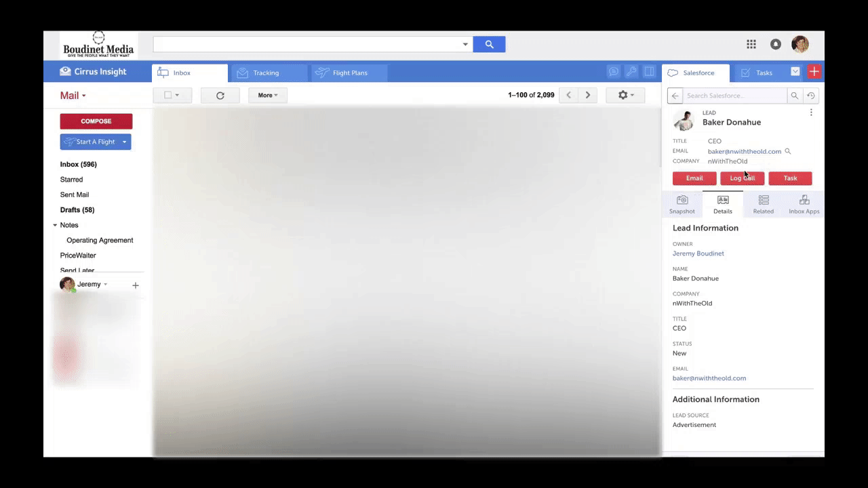This screenshot has height=488, width=868.
Task: Open the Inbox Apps tab
Action: [804, 204]
